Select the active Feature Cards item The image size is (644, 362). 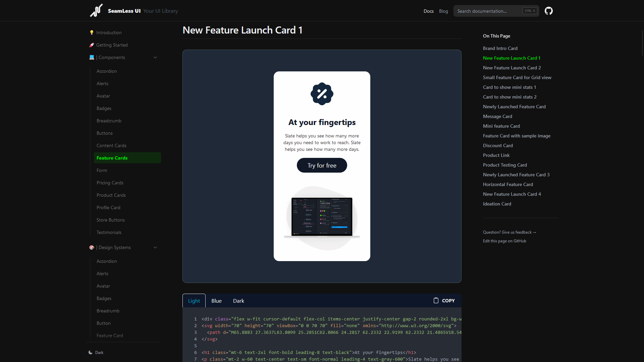127,158
